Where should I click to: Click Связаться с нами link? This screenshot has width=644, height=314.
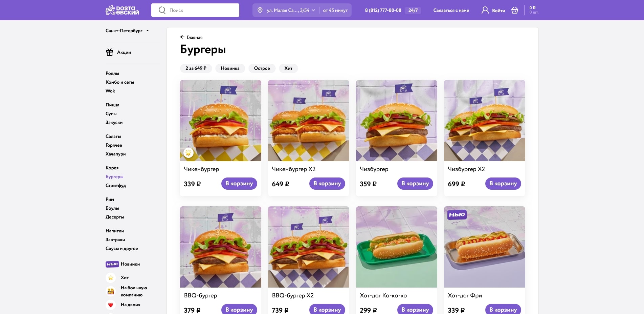451,11
